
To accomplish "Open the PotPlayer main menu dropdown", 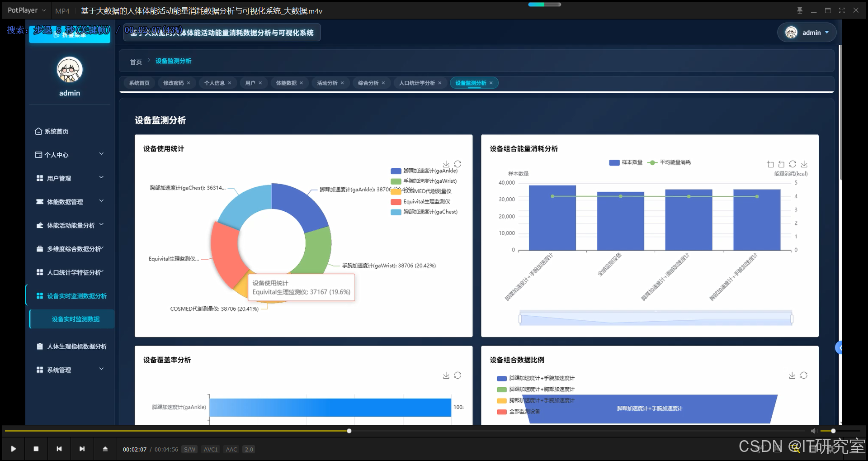I will 27,10.
